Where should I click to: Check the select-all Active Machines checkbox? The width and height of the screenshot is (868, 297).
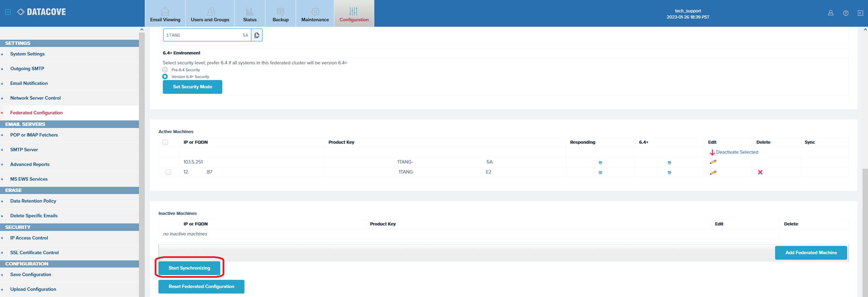point(165,142)
